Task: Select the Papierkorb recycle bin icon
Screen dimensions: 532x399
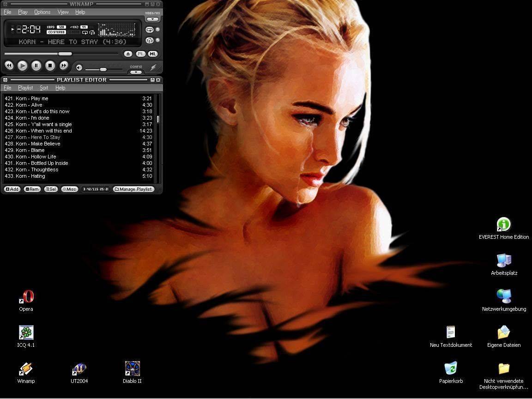Action: point(451,369)
